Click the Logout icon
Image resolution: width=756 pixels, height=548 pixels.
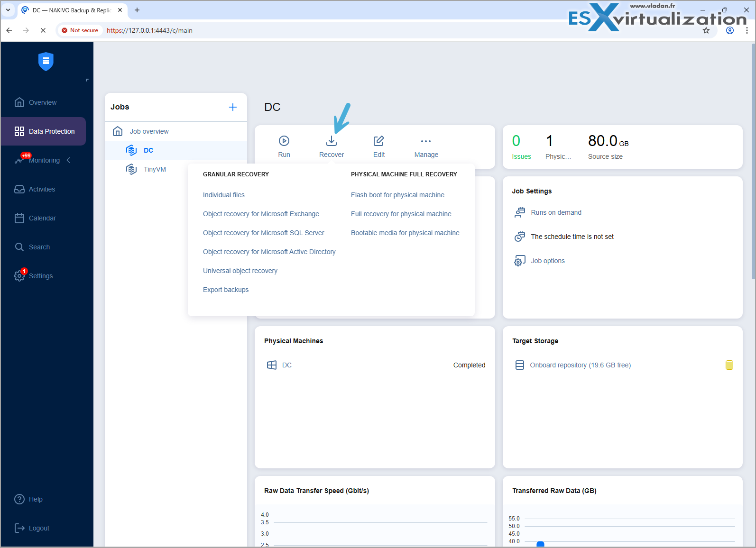pos(19,528)
